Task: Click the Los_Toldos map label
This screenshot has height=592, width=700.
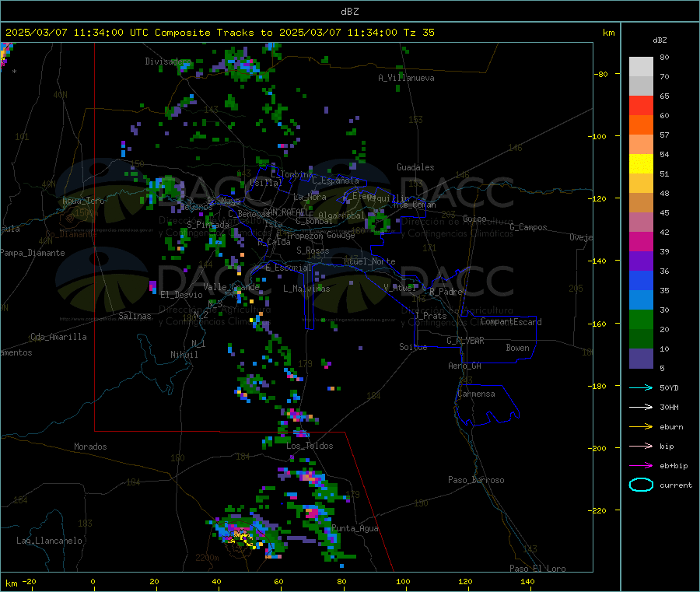Action: coord(310,446)
